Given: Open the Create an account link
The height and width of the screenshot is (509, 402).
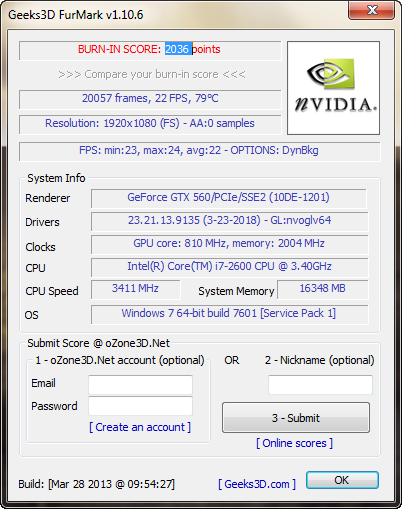Looking at the screenshot, I should pyautogui.click(x=140, y=427).
